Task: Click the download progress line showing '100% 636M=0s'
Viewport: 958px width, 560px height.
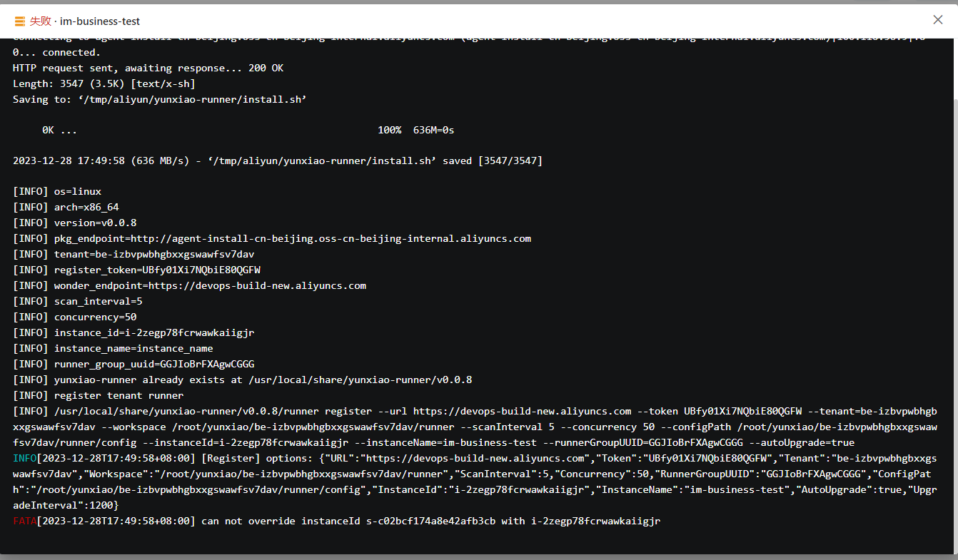Action: click(x=248, y=131)
